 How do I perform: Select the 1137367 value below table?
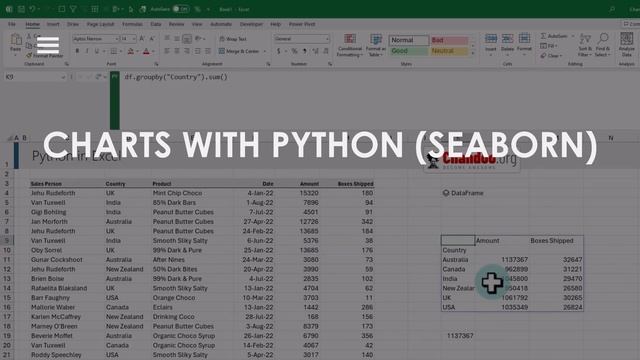click(x=460, y=336)
